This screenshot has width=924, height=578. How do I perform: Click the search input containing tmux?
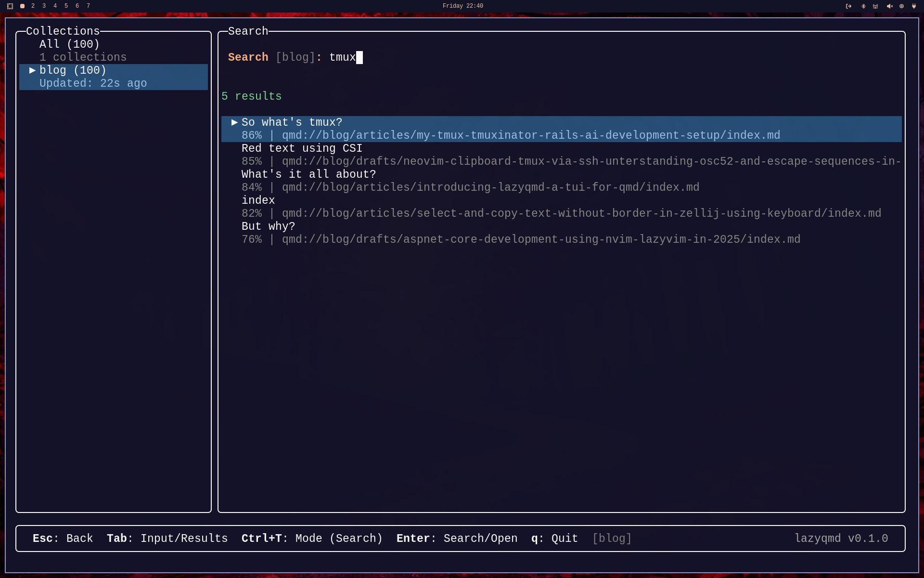(x=342, y=57)
